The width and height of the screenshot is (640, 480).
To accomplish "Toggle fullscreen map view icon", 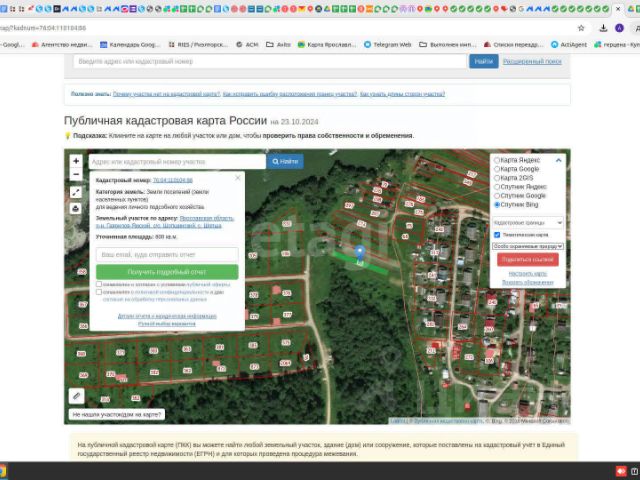I will pos(76,193).
